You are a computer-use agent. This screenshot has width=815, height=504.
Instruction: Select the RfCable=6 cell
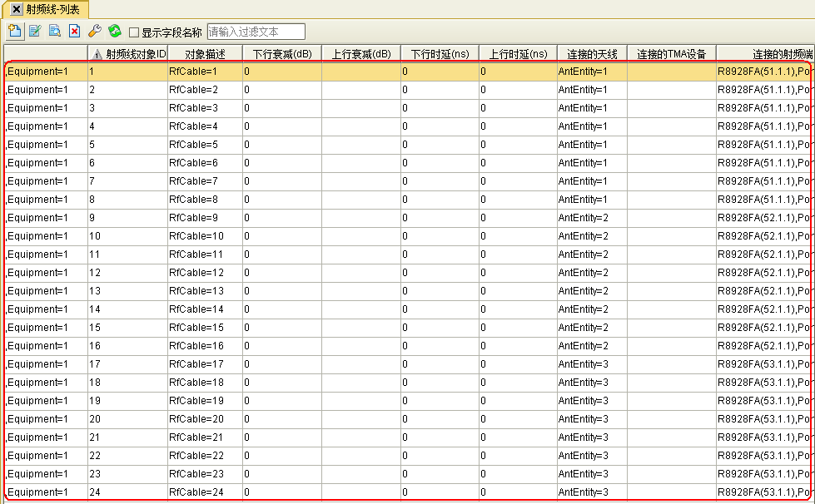[x=205, y=163]
